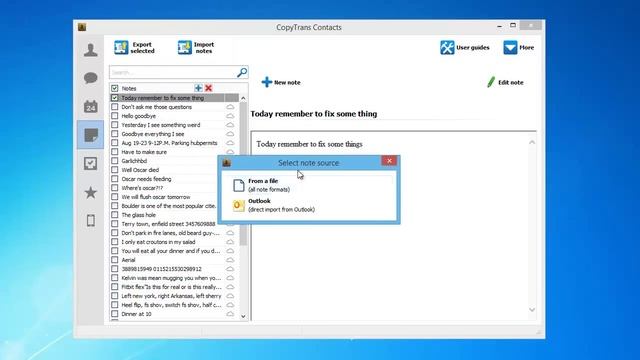Check the 'Have to make sure' checkbox
This screenshot has width=640, height=360.
[115, 152]
